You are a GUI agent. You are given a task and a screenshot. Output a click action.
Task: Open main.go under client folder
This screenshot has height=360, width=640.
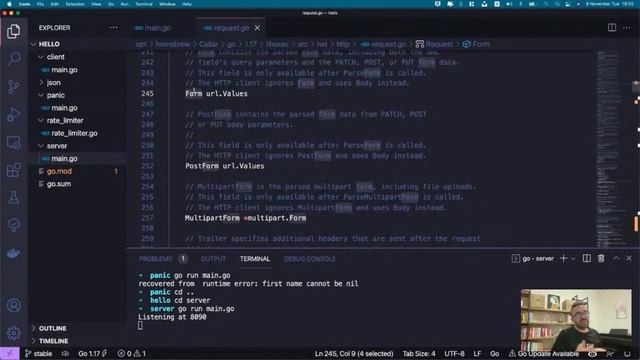pyautogui.click(x=64, y=70)
